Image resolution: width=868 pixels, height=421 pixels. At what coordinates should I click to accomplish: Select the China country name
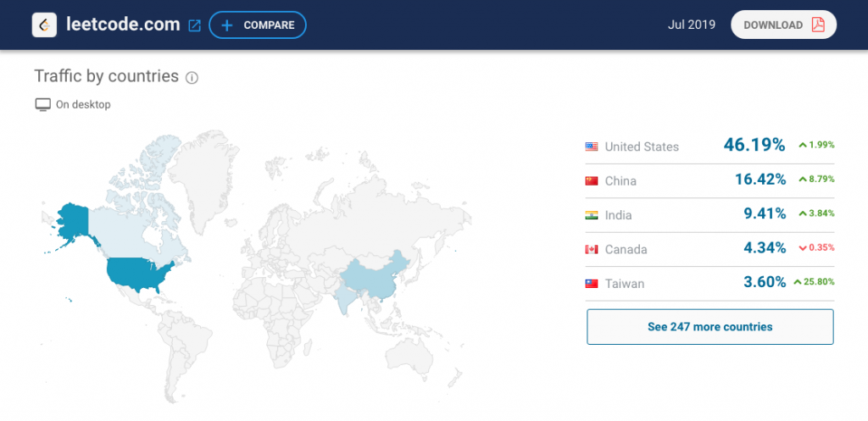(x=620, y=181)
